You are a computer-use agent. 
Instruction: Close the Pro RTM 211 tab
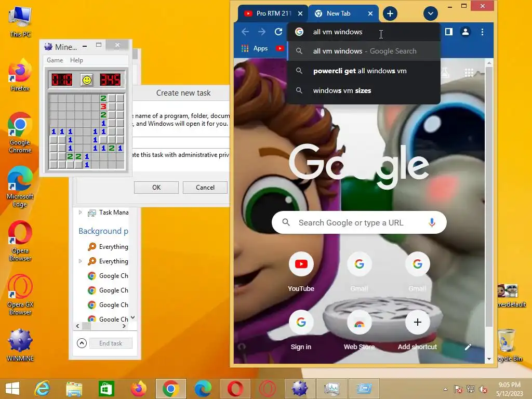300,14
